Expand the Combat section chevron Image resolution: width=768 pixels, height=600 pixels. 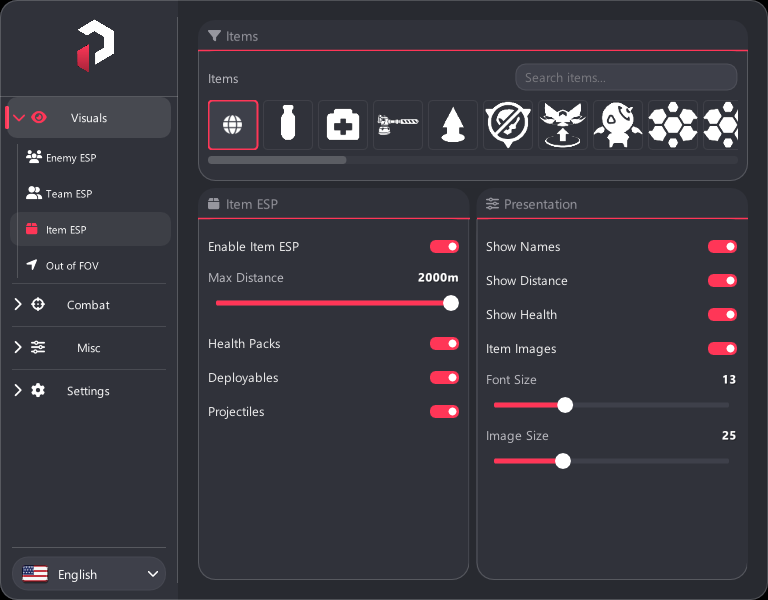pyautogui.click(x=18, y=304)
